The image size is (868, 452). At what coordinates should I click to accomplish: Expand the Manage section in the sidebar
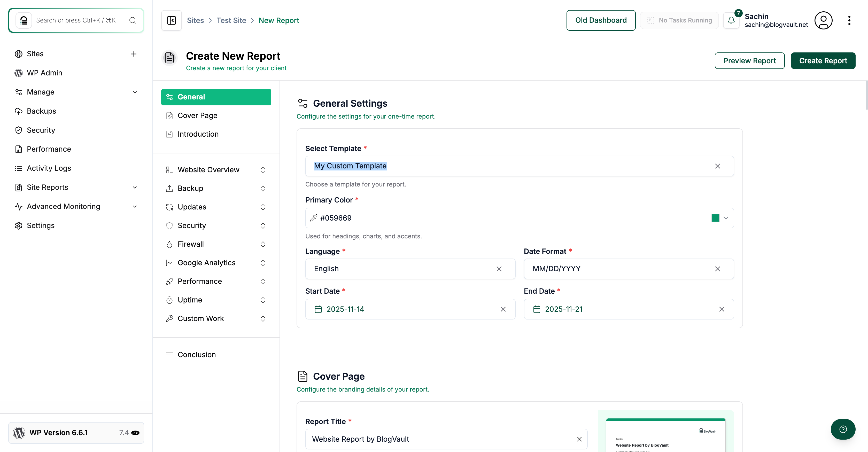135,92
